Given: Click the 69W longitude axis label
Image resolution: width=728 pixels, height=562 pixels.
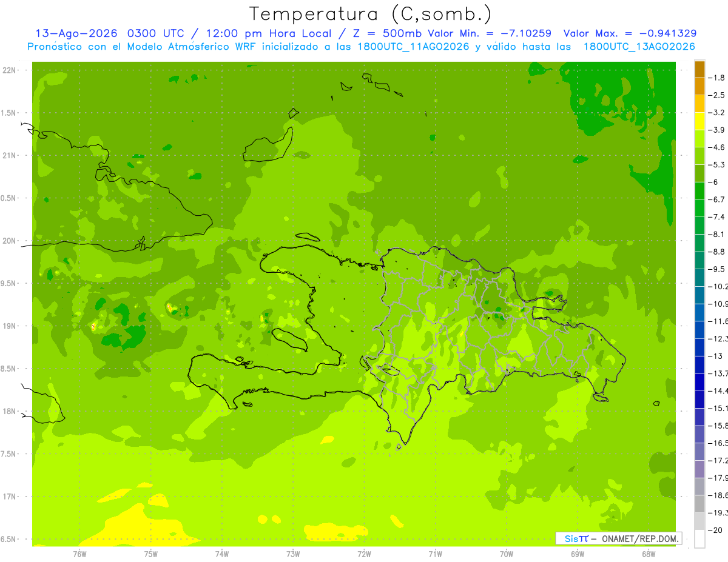Looking at the screenshot, I should (578, 554).
